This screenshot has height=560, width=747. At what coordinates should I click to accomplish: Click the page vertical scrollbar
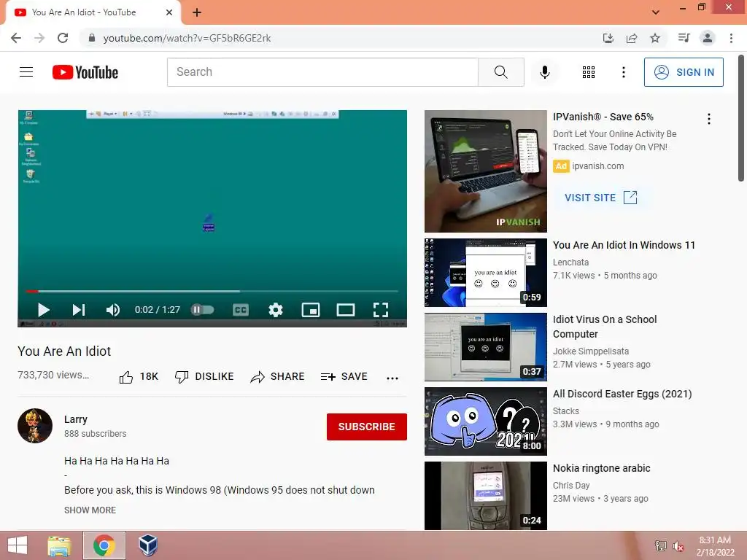(x=741, y=119)
